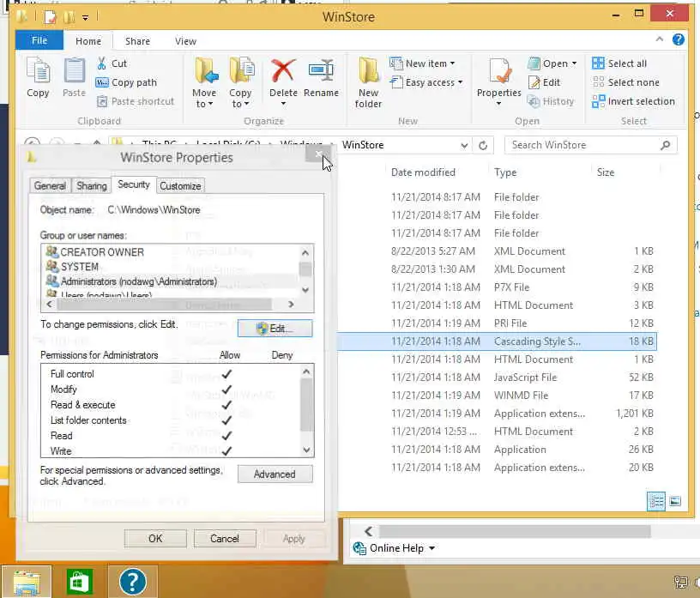The height and width of the screenshot is (598, 700).
Task: Switch to the View ribbon tab
Action: click(185, 41)
